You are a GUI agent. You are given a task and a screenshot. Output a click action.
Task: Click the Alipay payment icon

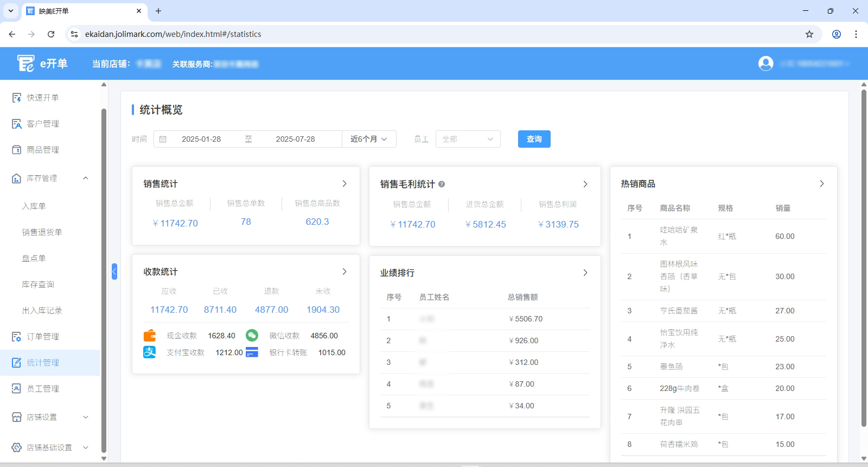(150, 352)
